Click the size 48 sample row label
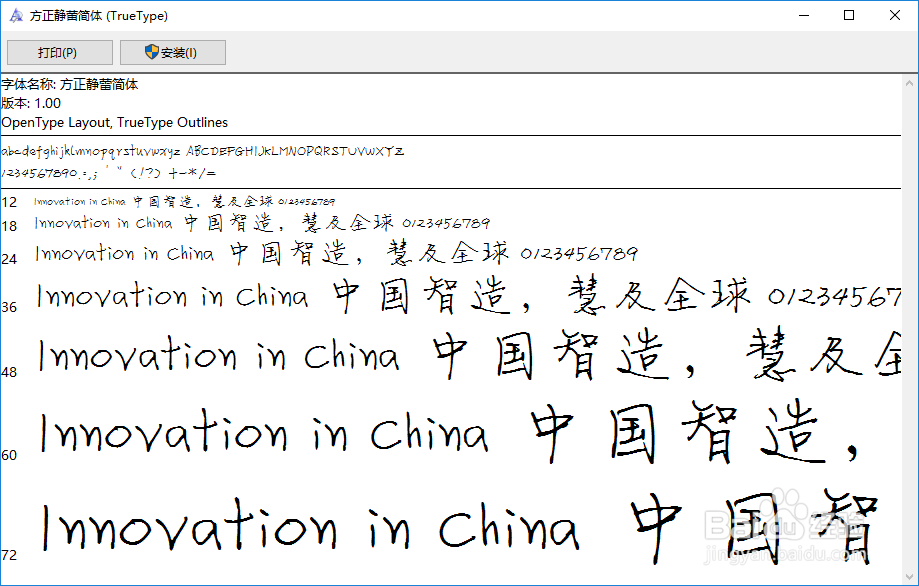 pos(9,372)
